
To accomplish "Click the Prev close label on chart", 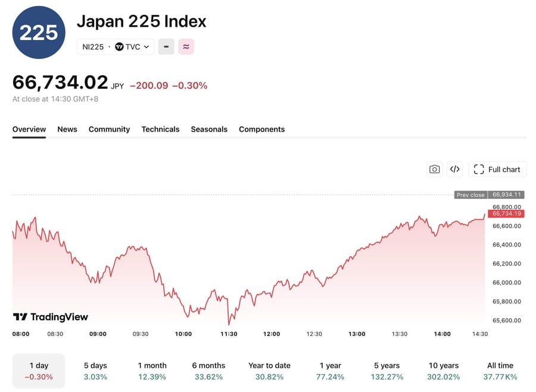I will click(x=470, y=195).
